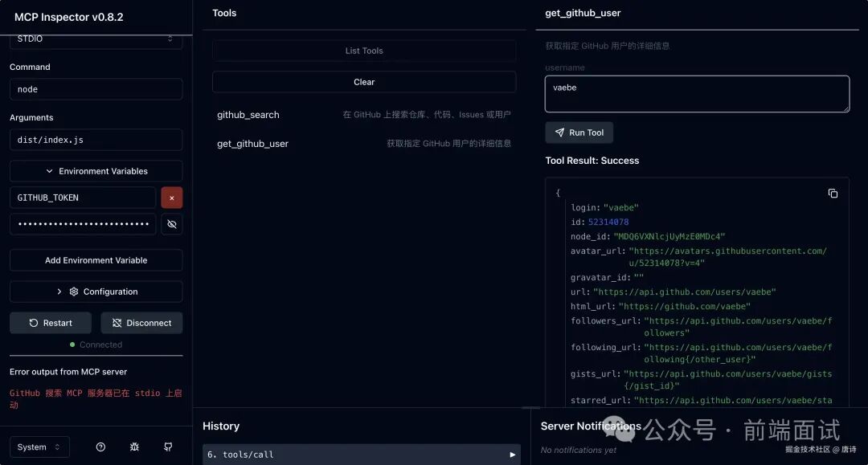The width and height of the screenshot is (868, 465).
Task: Click the Clear button in Tools
Action: (x=364, y=82)
